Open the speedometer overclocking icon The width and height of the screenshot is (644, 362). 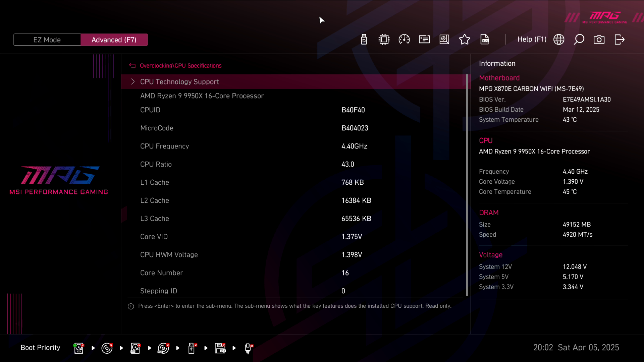[x=404, y=40]
